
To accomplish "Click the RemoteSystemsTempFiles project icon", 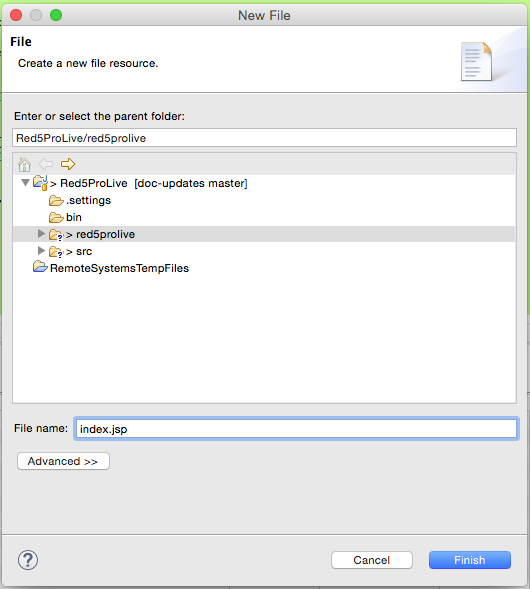I will point(40,267).
